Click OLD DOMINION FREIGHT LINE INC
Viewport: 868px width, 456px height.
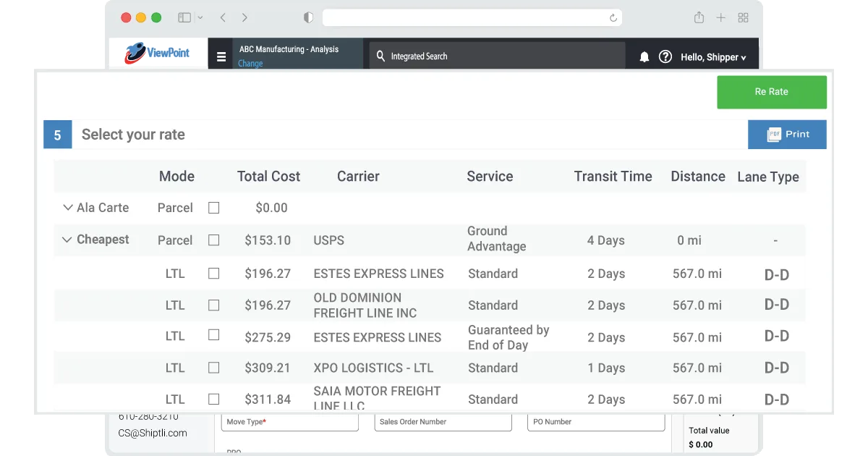tap(365, 305)
